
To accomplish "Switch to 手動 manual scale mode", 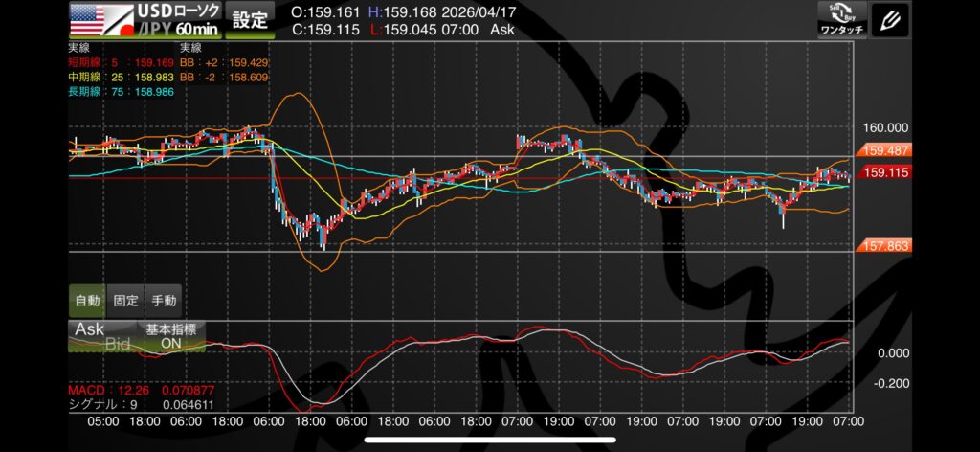I will [164, 300].
